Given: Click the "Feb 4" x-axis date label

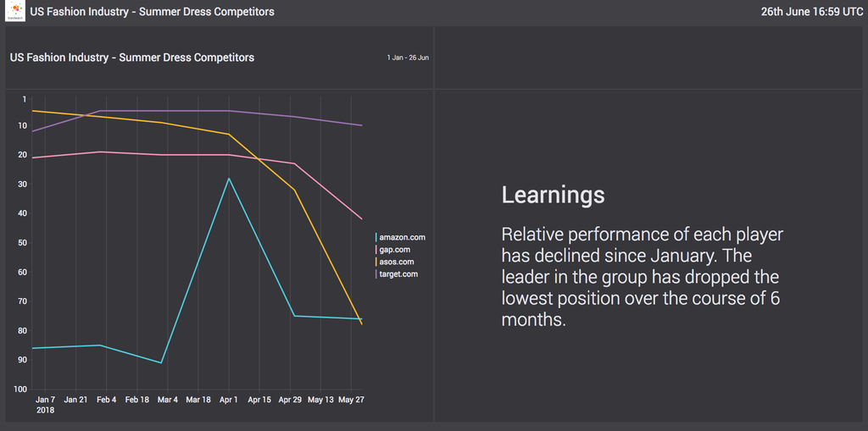Looking at the screenshot, I should 106,399.
